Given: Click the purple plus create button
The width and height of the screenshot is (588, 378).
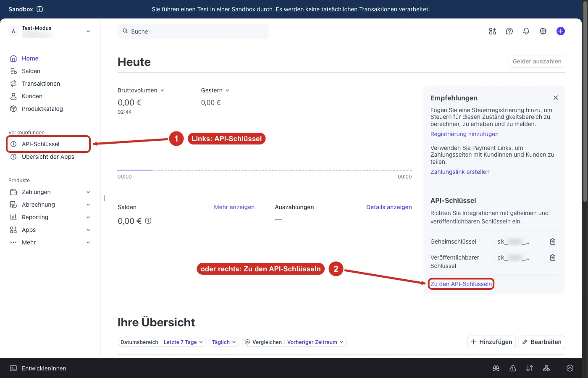Looking at the screenshot, I should [x=561, y=31].
